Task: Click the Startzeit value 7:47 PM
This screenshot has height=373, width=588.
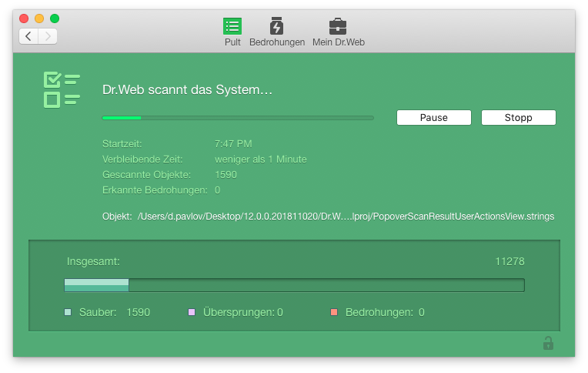Action: [233, 144]
